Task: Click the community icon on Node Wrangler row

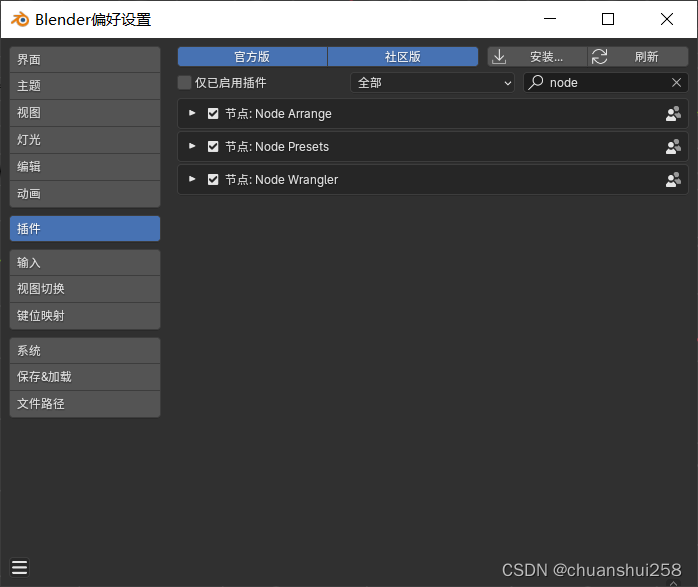Action: 673,180
